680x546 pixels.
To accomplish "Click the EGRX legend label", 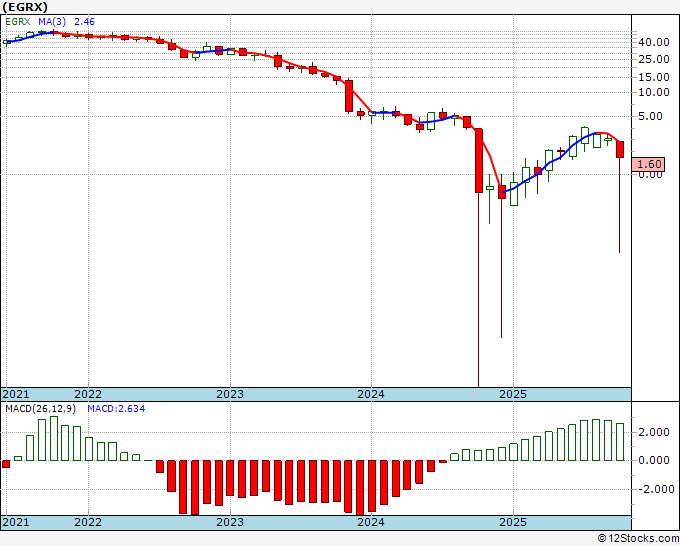I will click(18, 22).
